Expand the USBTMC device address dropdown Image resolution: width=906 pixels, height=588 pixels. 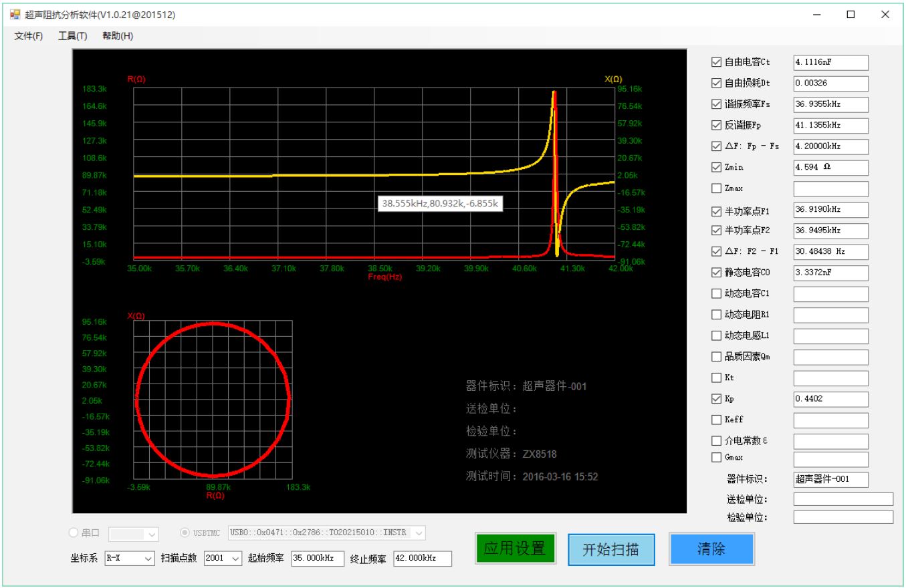(417, 533)
